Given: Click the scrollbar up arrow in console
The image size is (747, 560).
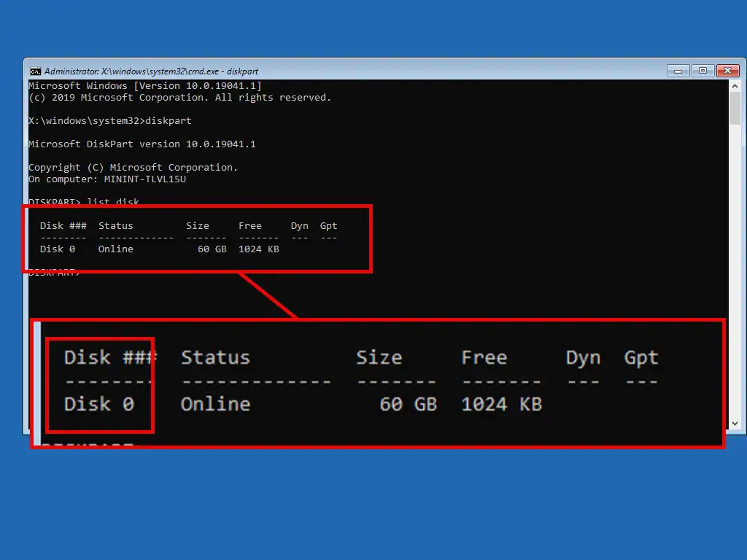Looking at the screenshot, I should click(735, 86).
